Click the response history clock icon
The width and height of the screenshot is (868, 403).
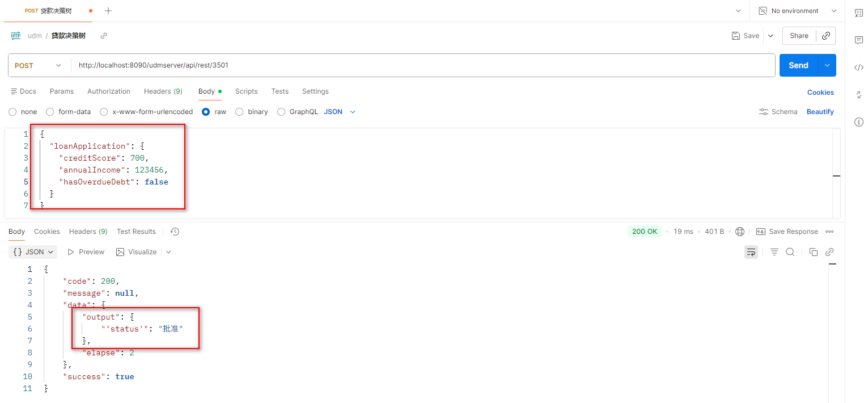(x=175, y=232)
